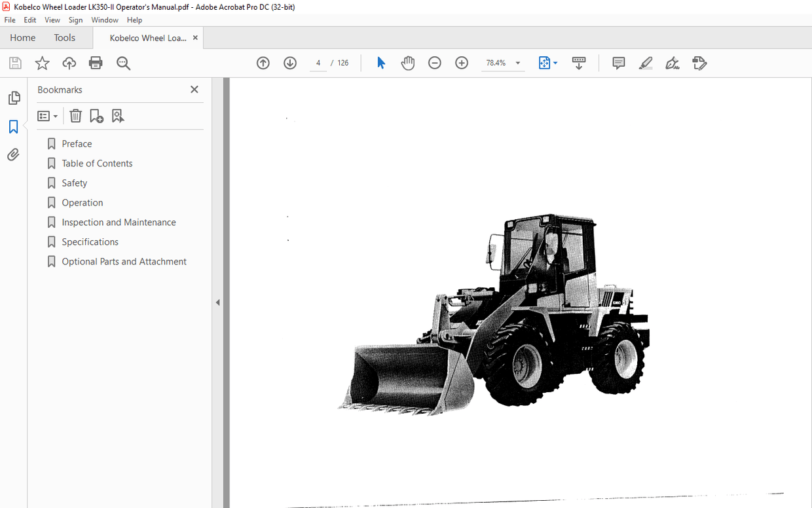Print the document

[x=96, y=63]
